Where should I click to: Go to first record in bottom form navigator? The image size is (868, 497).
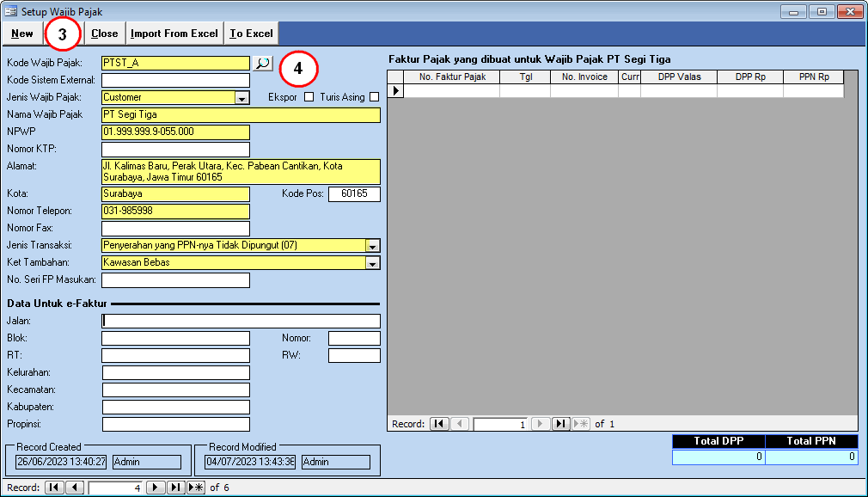pos(54,488)
